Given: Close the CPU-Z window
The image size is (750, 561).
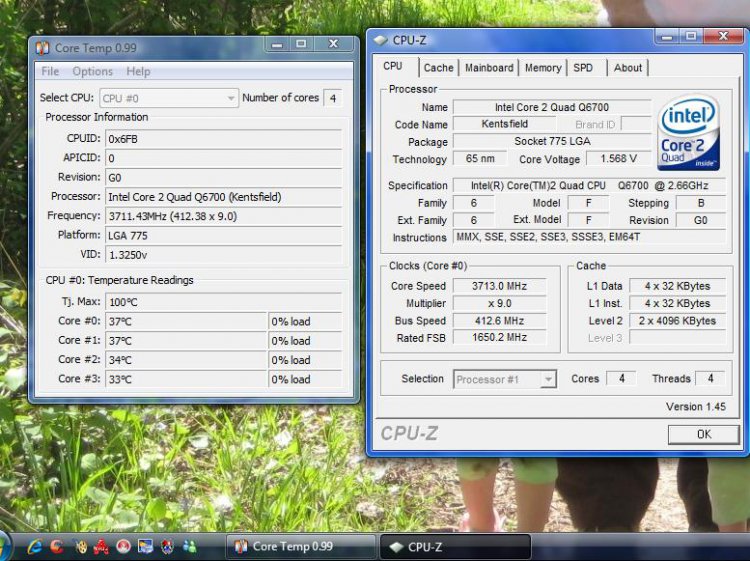Looking at the screenshot, I should (723, 36).
